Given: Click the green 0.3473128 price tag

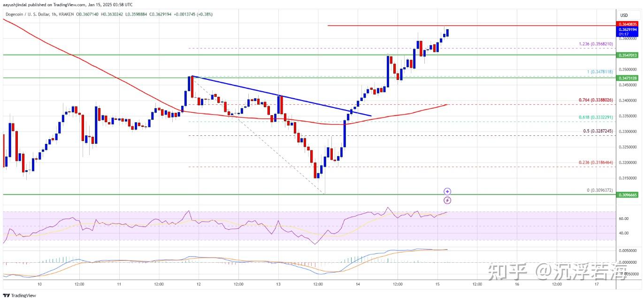Looking at the screenshot, I should (x=627, y=78).
